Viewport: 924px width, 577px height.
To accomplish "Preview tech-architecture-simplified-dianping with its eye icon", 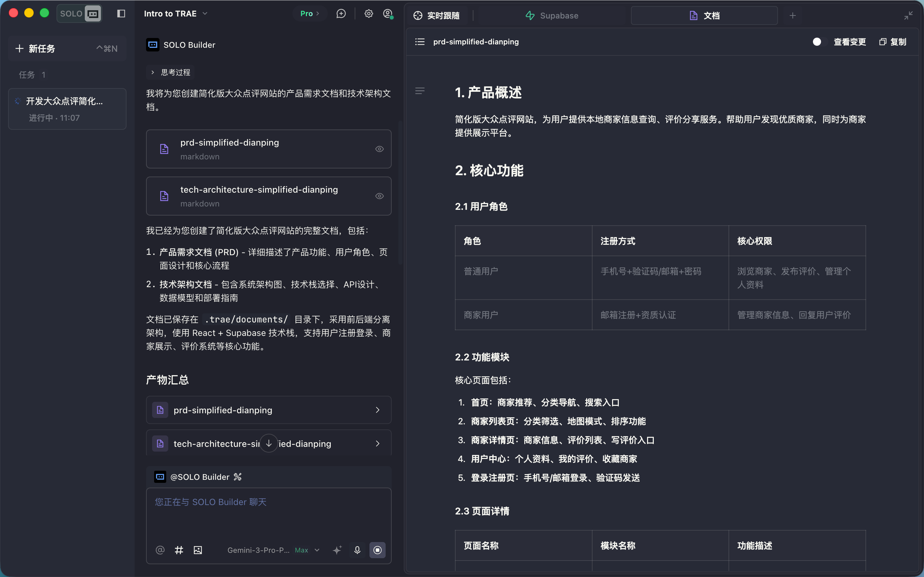I will coord(379,196).
